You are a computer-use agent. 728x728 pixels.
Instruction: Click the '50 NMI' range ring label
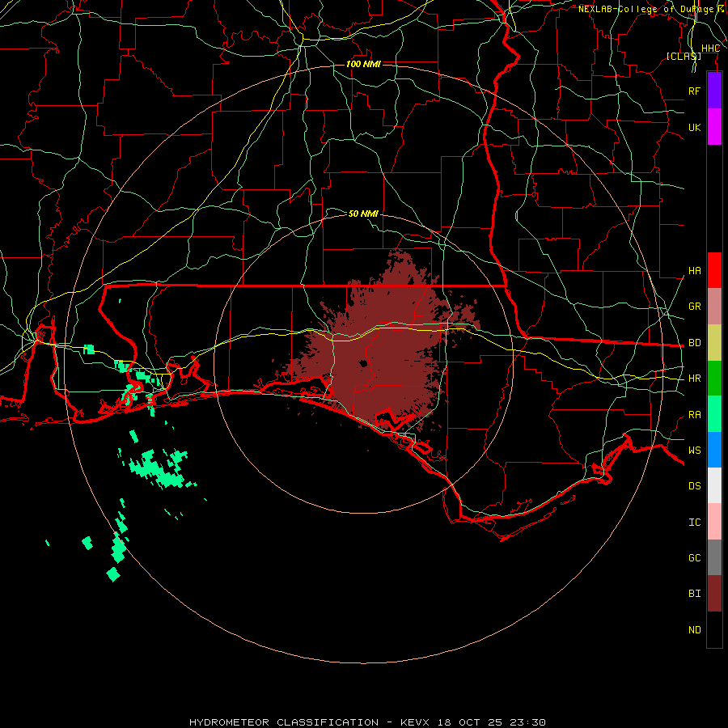tap(363, 214)
